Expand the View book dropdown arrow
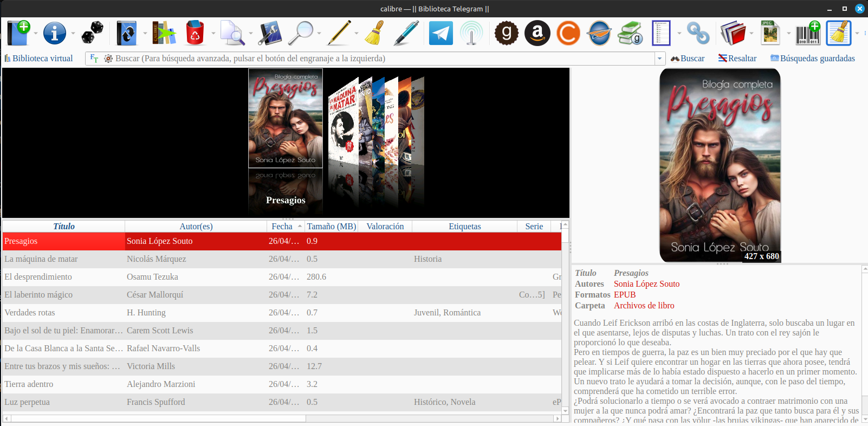This screenshot has height=426, width=868. coord(250,33)
